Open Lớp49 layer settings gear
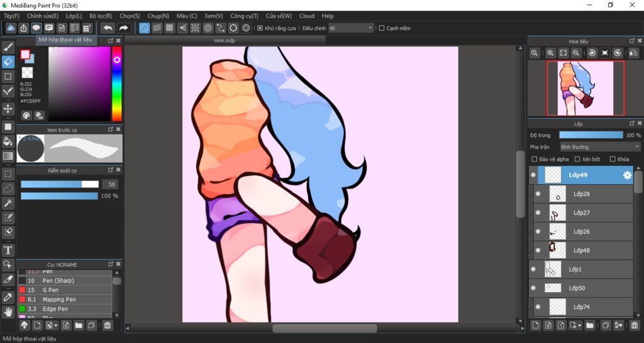 pyautogui.click(x=627, y=175)
